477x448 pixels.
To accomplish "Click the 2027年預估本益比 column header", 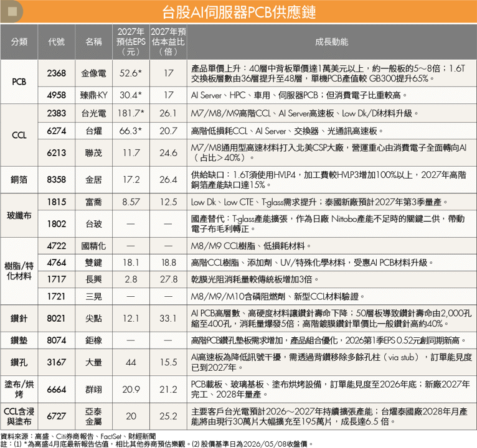I will (x=168, y=42).
